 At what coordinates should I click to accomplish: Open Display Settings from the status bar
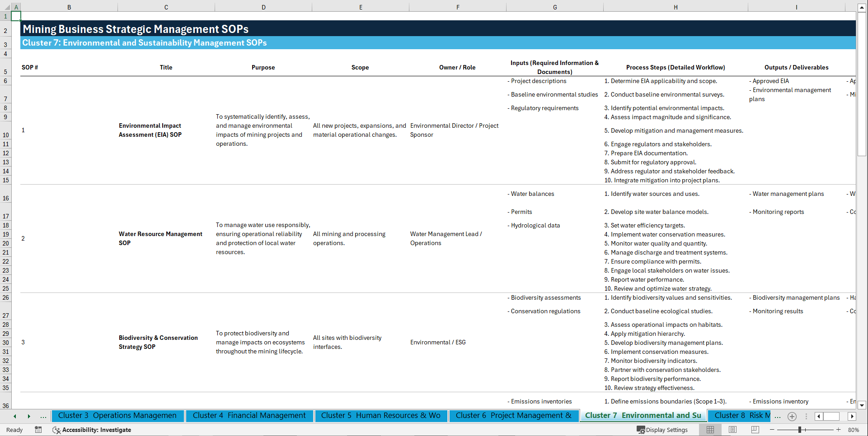point(663,430)
